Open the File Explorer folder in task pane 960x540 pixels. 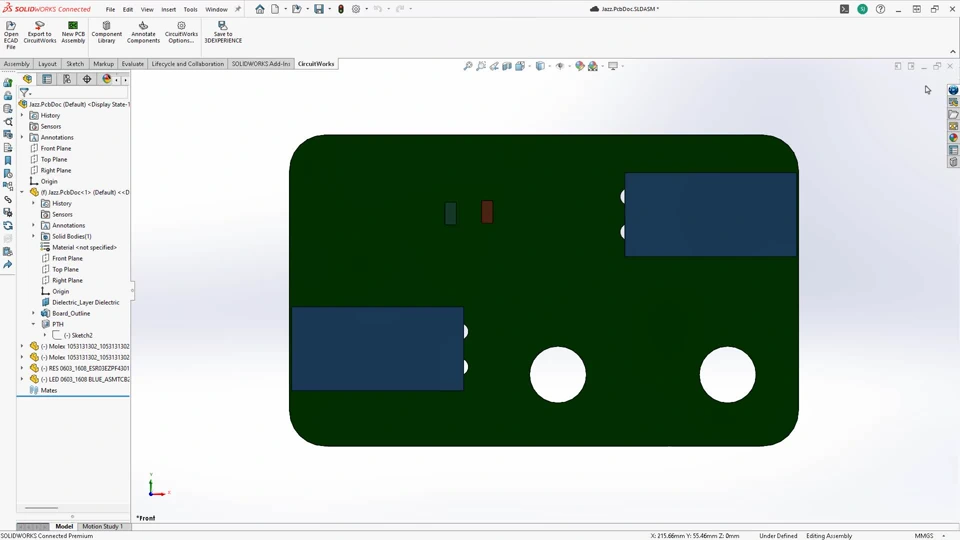(x=953, y=114)
